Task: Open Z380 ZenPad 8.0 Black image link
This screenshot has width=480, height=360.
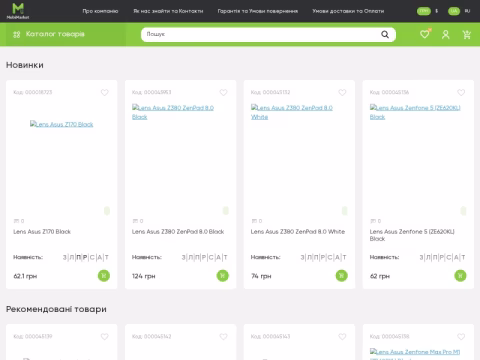Action: (173, 112)
